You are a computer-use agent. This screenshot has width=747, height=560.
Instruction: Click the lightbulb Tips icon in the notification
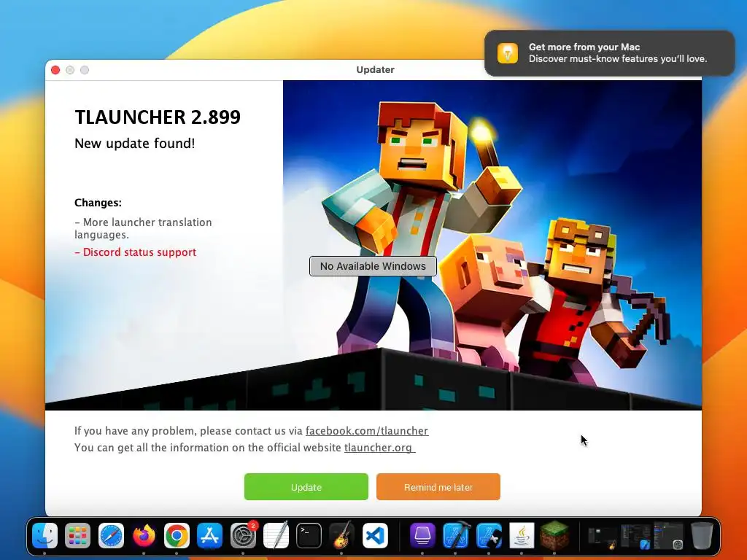(508, 52)
